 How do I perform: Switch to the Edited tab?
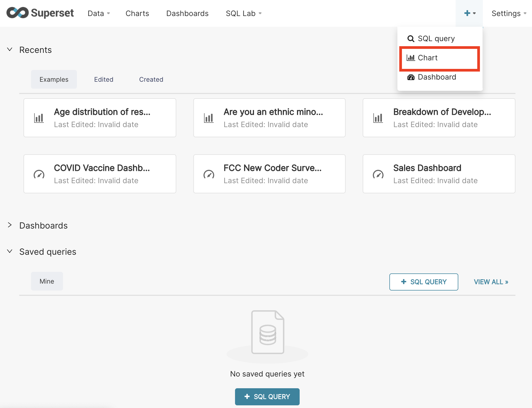pyautogui.click(x=104, y=79)
